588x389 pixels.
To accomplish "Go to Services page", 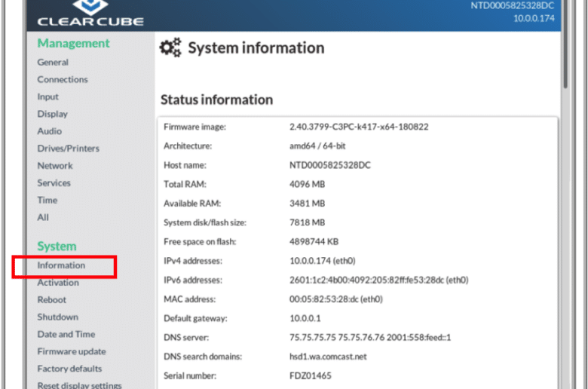I will pos(54,183).
